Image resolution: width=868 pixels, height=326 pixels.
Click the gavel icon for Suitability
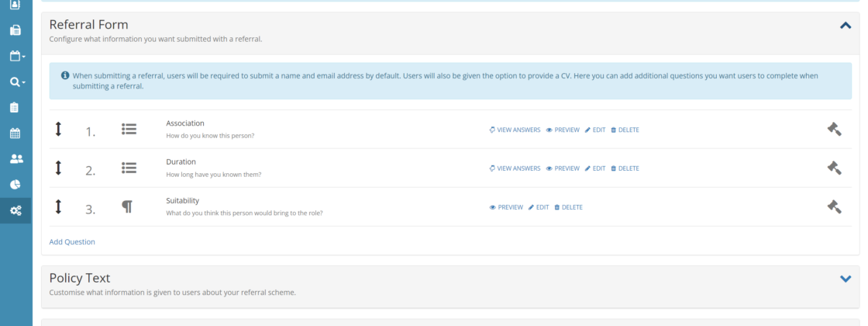click(x=834, y=207)
